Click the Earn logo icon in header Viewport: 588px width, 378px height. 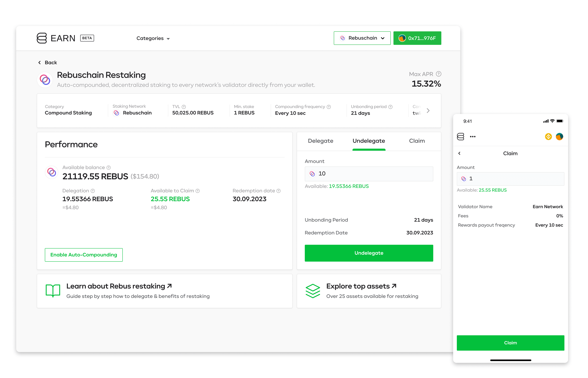point(42,38)
